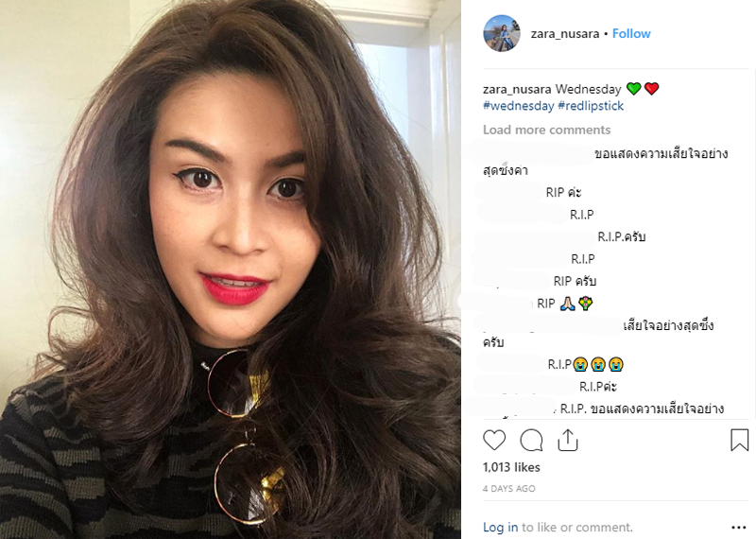Open #redlipstick hashtag link
The width and height of the screenshot is (756, 539).
(591, 106)
